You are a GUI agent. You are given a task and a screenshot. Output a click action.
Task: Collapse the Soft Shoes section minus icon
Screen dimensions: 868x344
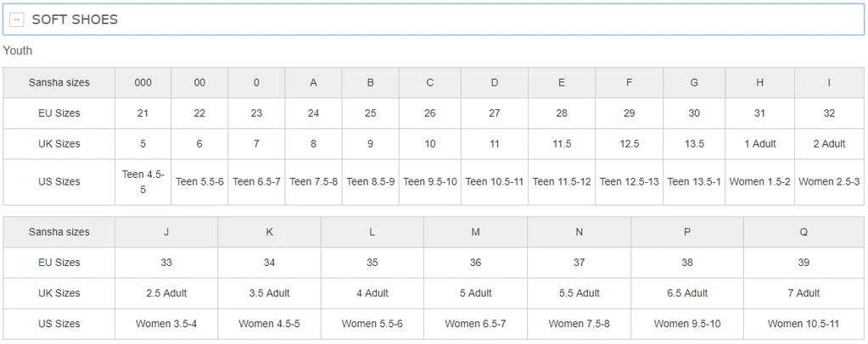click(17, 19)
